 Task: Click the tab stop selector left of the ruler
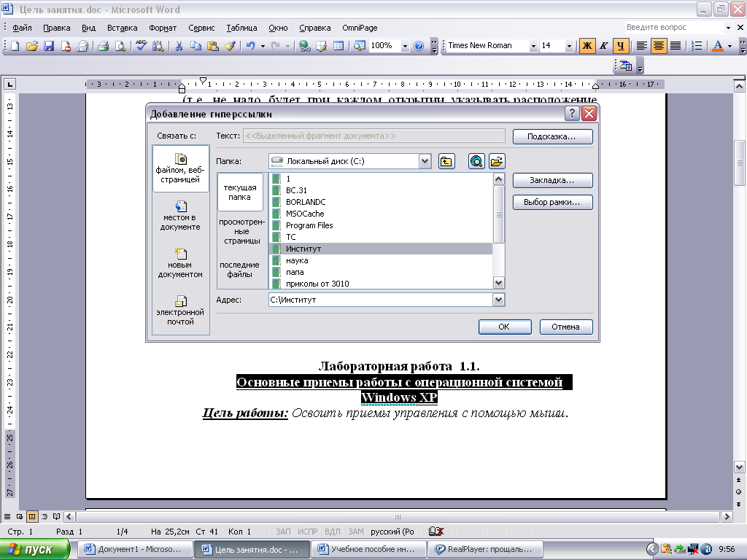click(x=9, y=85)
